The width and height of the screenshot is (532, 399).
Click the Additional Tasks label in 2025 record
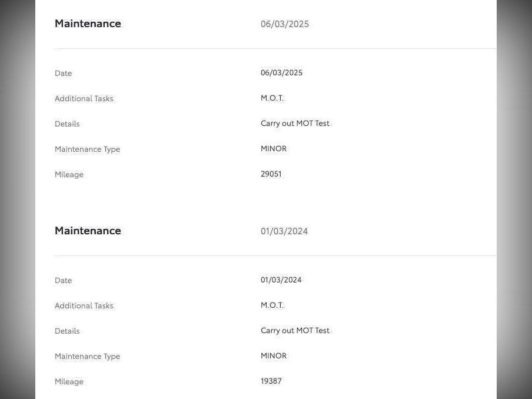tap(84, 99)
